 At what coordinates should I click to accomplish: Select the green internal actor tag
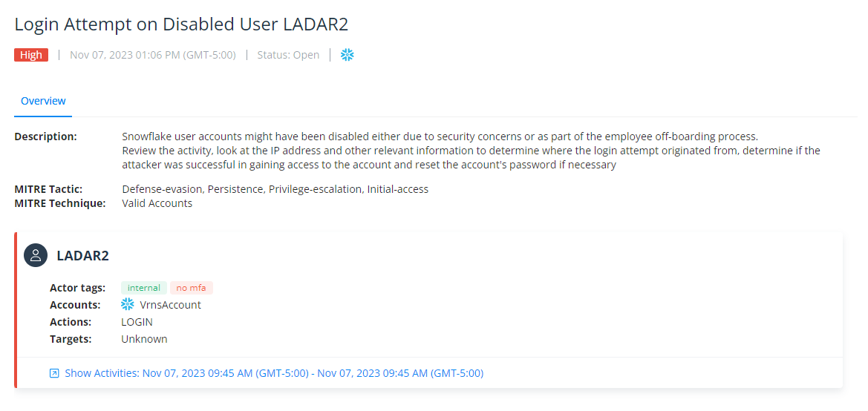[144, 288]
